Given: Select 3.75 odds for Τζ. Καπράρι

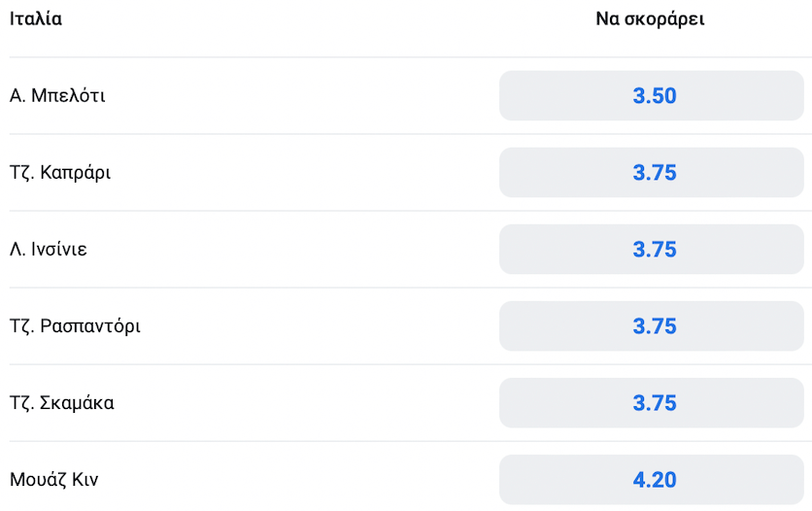Looking at the screenshot, I should pyautogui.click(x=652, y=172).
